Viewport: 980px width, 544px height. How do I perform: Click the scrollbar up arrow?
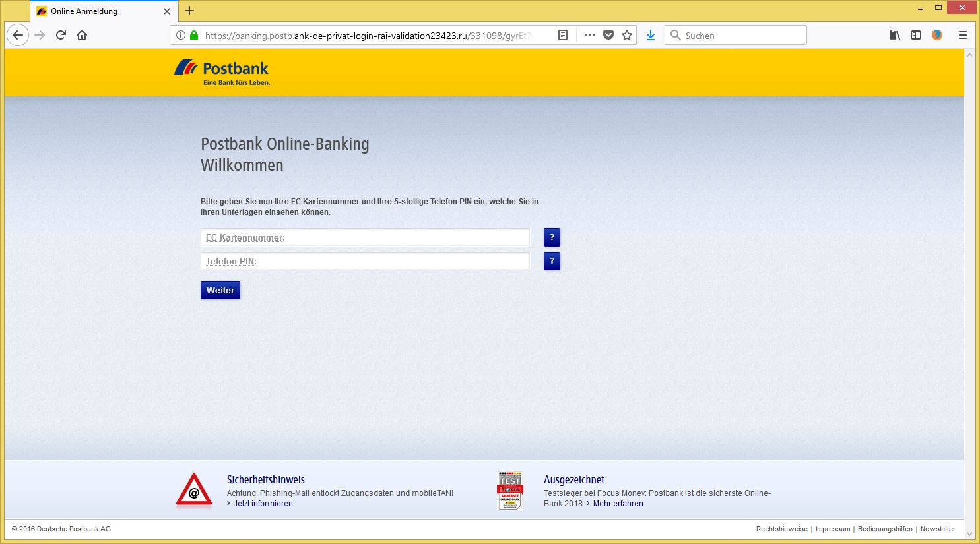[x=969, y=55]
